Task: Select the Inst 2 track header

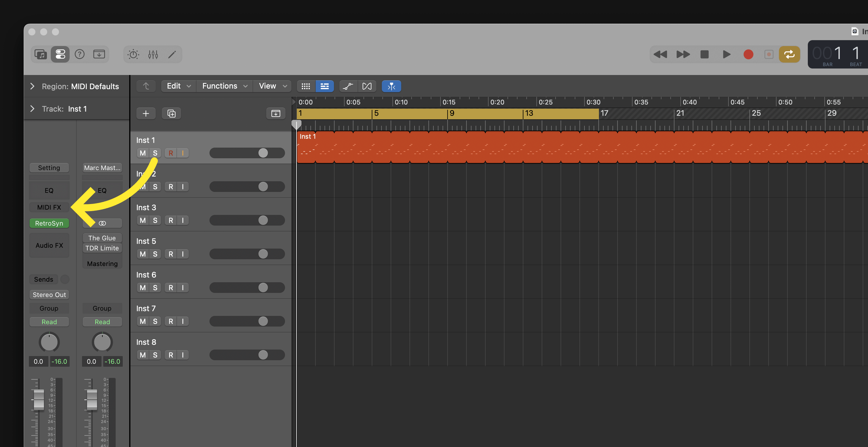Action: [211, 181]
